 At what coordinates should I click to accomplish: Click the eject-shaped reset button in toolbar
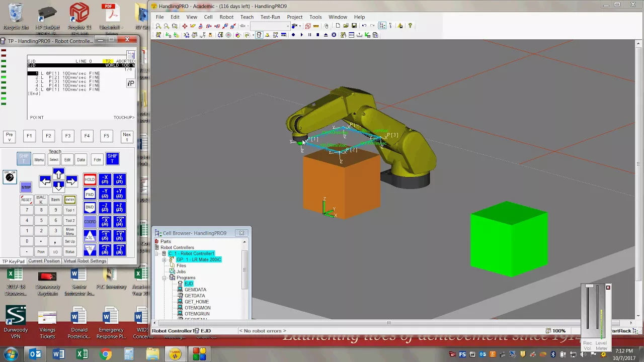click(x=326, y=35)
